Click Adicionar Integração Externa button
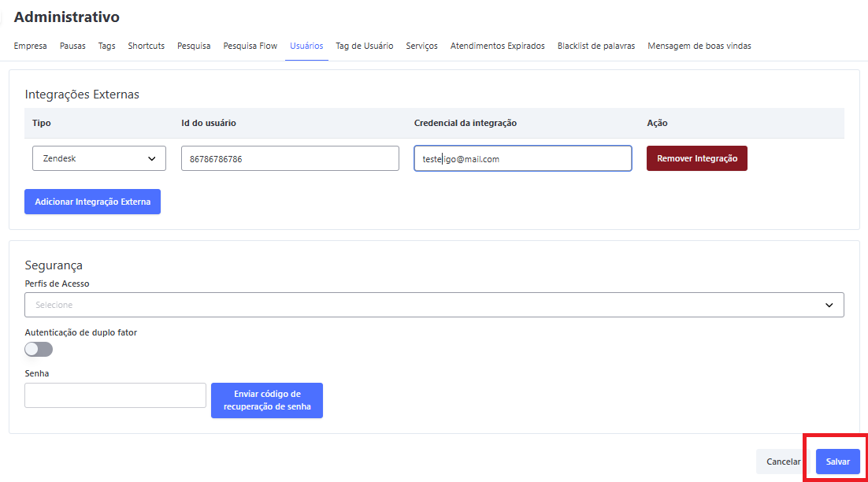 coord(92,202)
